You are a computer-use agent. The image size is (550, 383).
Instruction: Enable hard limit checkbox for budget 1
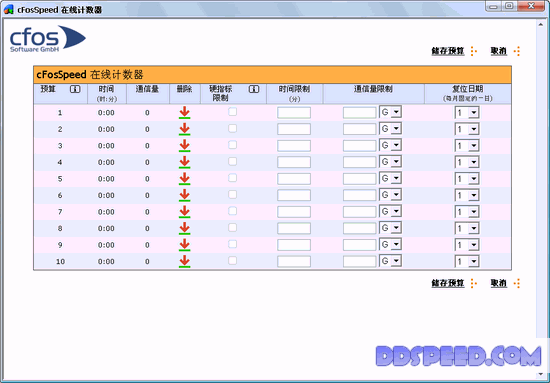[233, 112]
